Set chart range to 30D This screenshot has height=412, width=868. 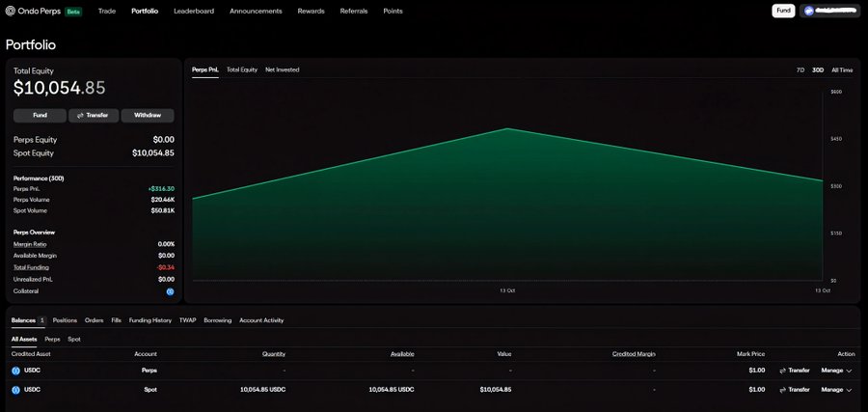pyautogui.click(x=818, y=70)
